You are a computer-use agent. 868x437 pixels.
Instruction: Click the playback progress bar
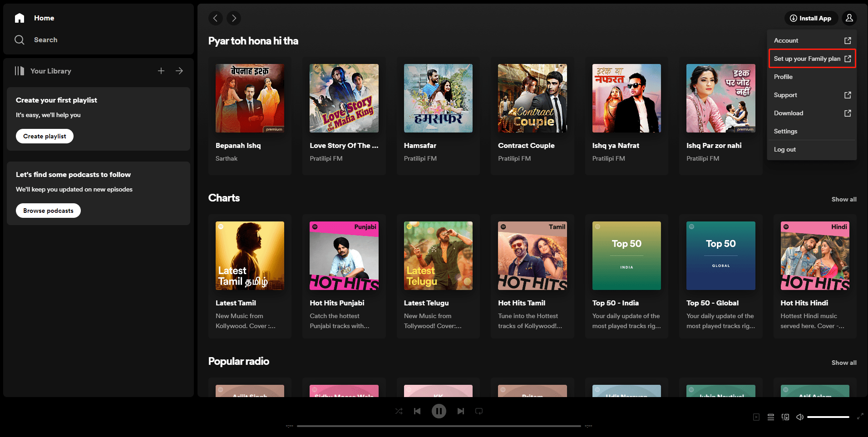coord(439,426)
